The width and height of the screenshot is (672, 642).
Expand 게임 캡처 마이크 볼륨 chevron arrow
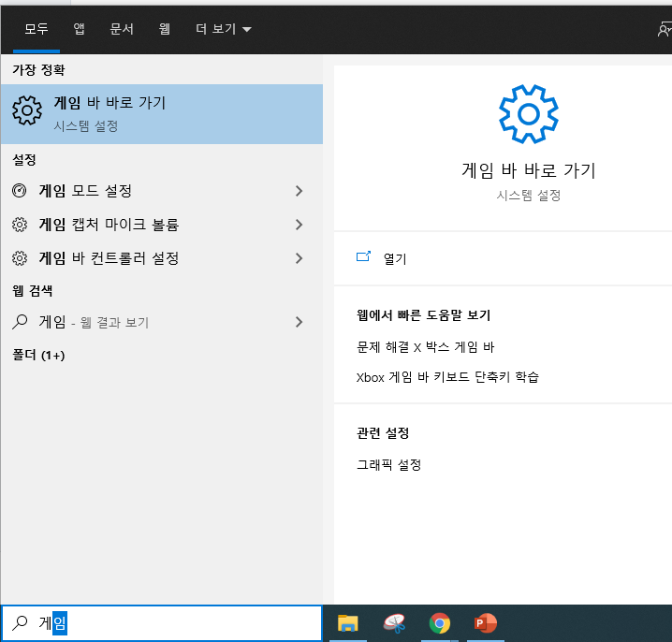point(299,225)
